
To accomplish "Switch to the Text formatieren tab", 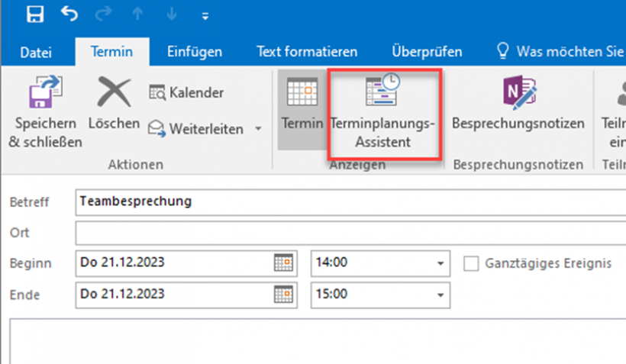I will [x=307, y=53].
